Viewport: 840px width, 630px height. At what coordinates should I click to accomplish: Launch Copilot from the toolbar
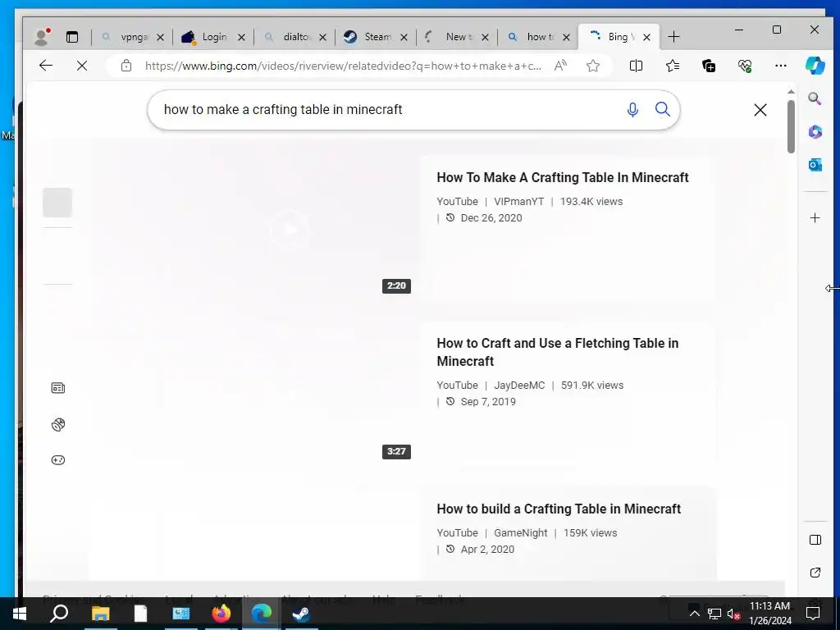(x=815, y=66)
